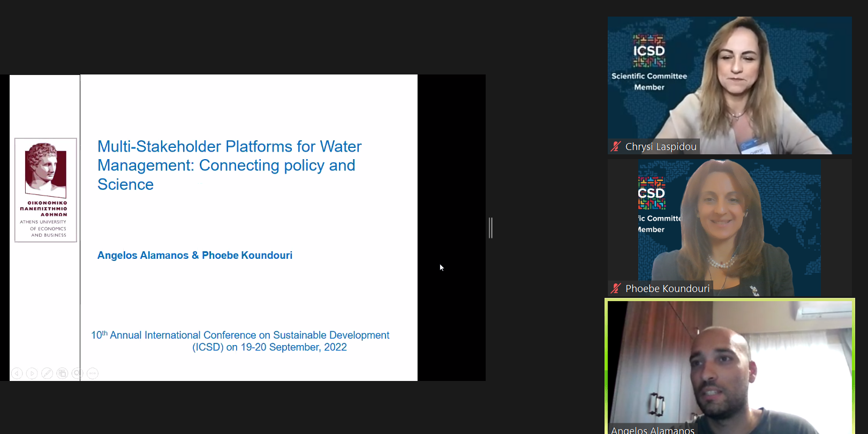Open the slideshow more options ellipsis
The image size is (868, 434).
tap(93, 373)
